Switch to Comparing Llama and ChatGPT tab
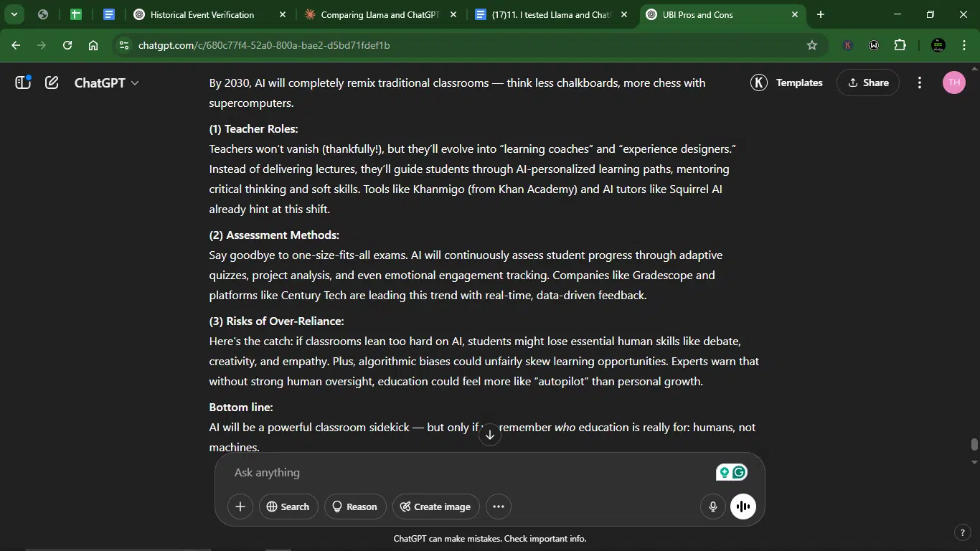Viewport: 980px width, 551px height. tap(380, 14)
